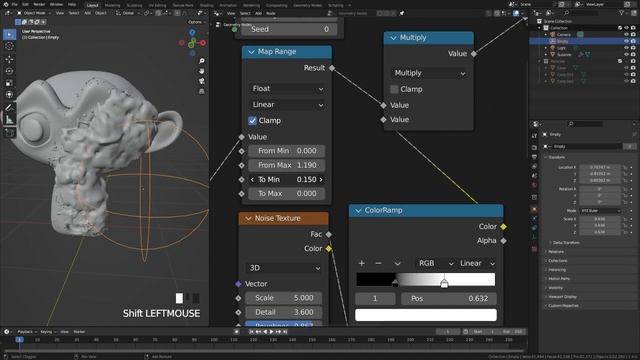Toggle render visibility of Camera in the outliner
The image size is (640, 360).
[x=633, y=35]
